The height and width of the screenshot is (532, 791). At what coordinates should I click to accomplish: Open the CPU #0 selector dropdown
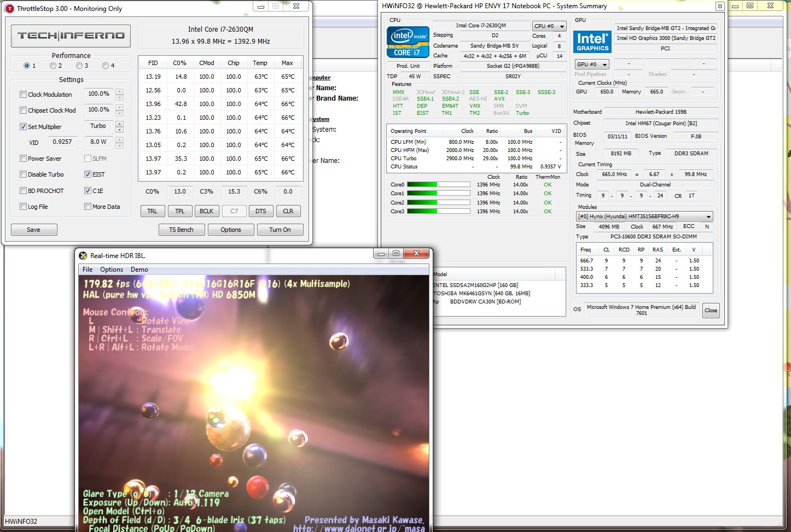[x=549, y=26]
